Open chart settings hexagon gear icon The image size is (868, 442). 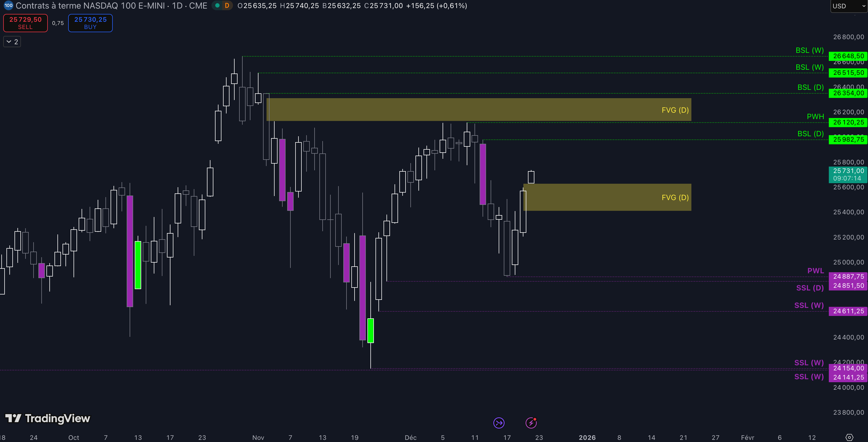coord(849,437)
